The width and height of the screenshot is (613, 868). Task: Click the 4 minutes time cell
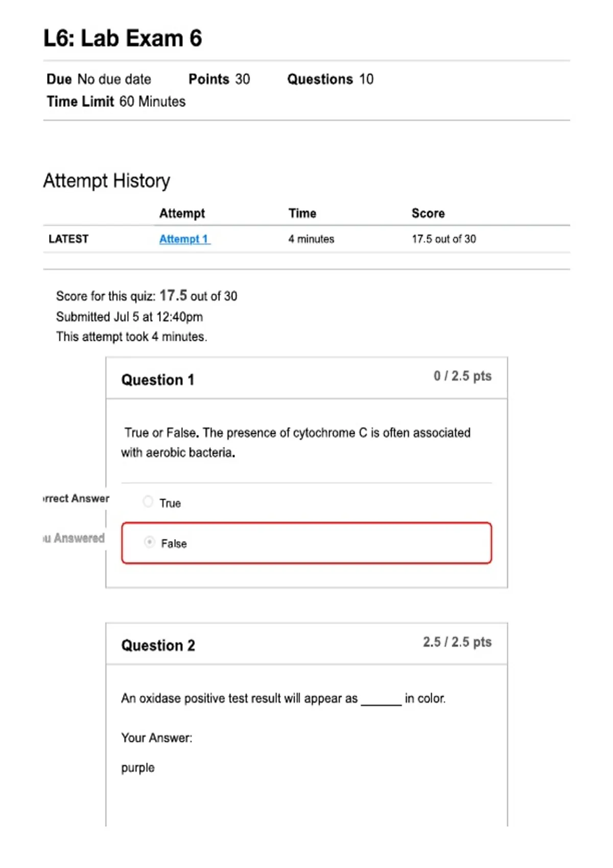pos(311,239)
